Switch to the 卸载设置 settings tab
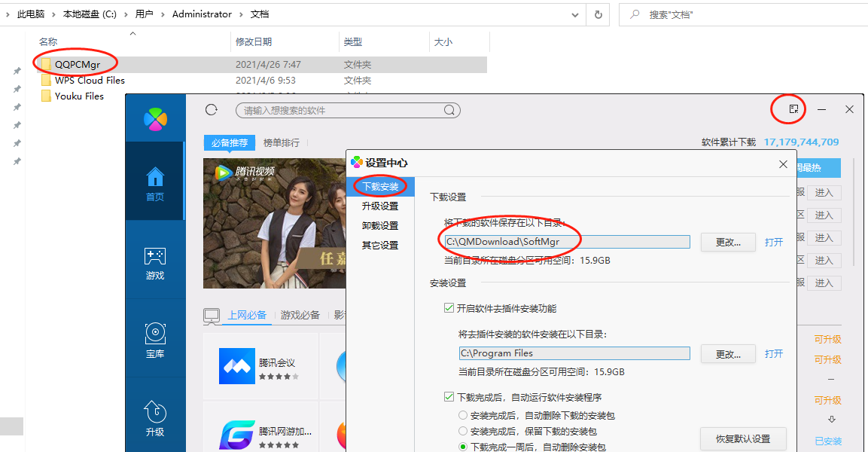This screenshot has width=868, height=452. 380,225
